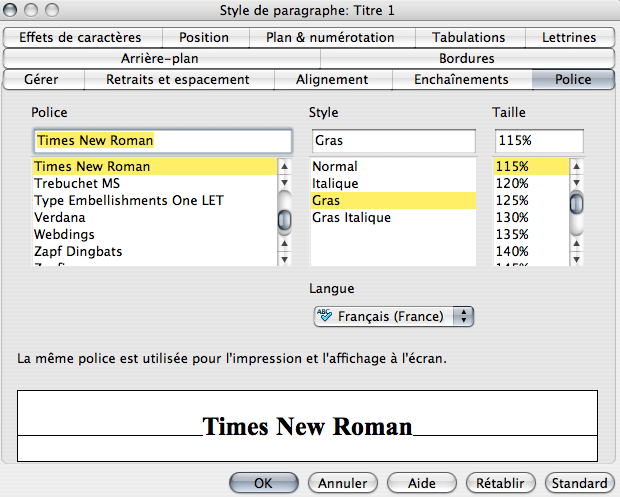This screenshot has height=497, width=620.
Task: Close the Style de paragraphe dialog
Action: coord(10,10)
